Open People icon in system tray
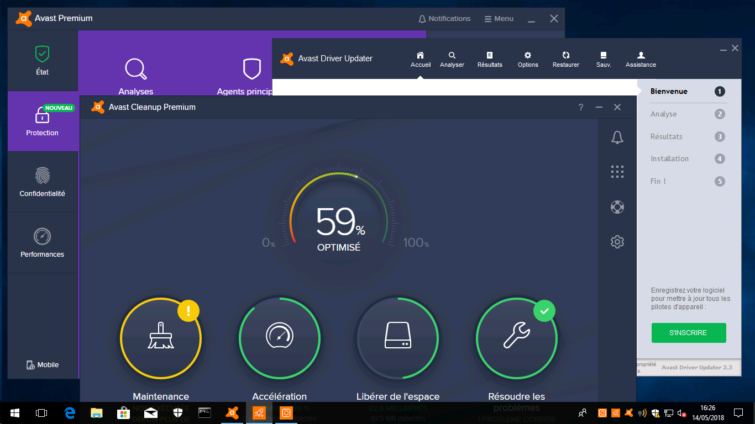 (582, 413)
